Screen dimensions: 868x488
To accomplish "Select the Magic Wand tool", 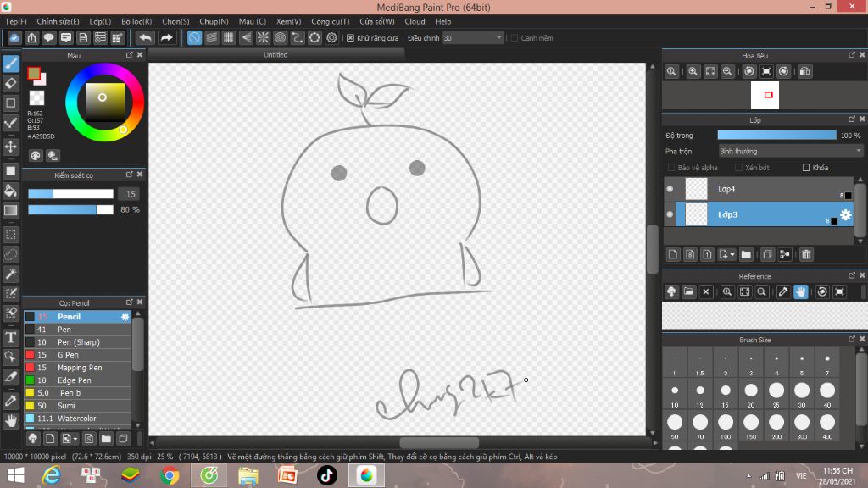I will pos(10,274).
